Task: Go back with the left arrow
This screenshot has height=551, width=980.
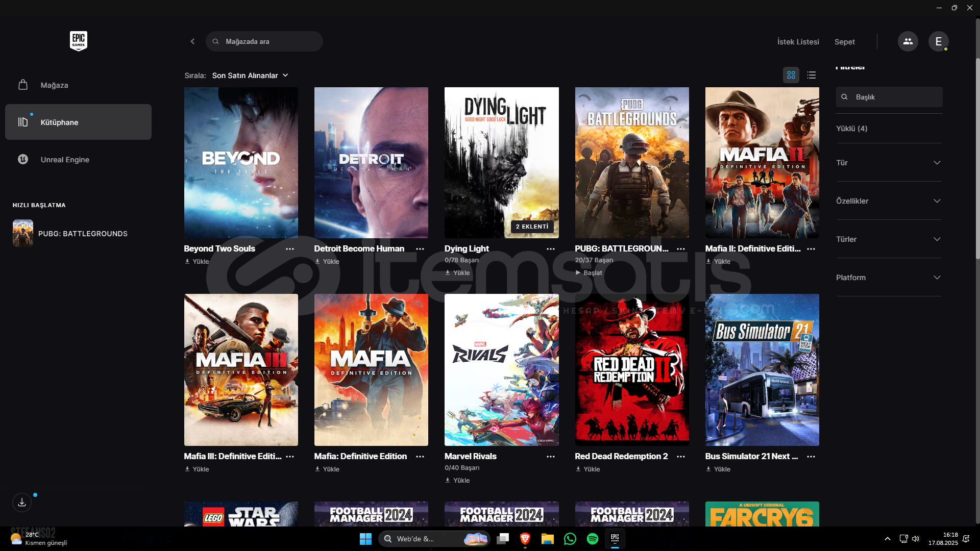Action: 192,41
